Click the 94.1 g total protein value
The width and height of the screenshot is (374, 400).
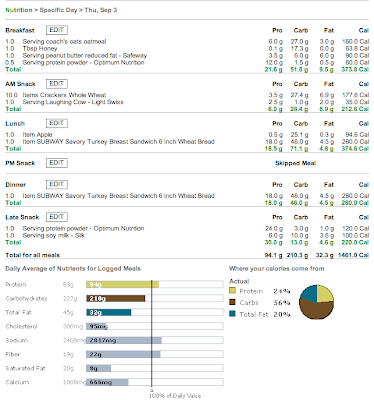coord(273,255)
